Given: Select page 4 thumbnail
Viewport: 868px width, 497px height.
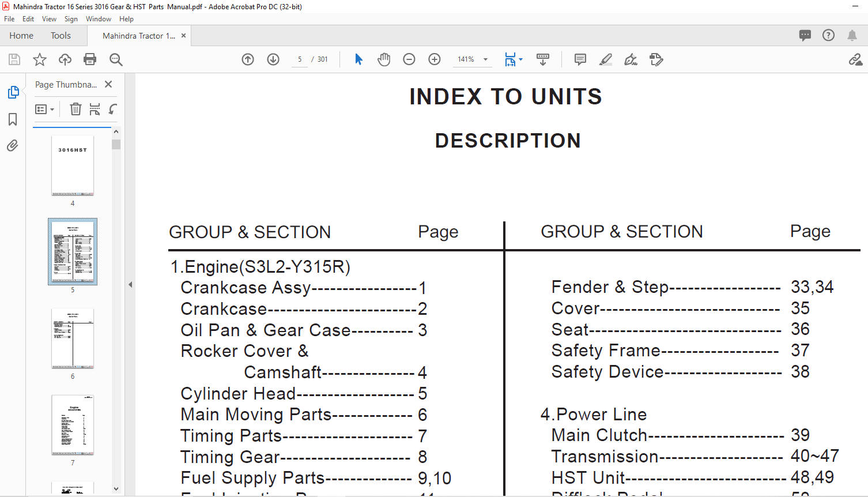Looking at the screenshot, I should [73, 165].
